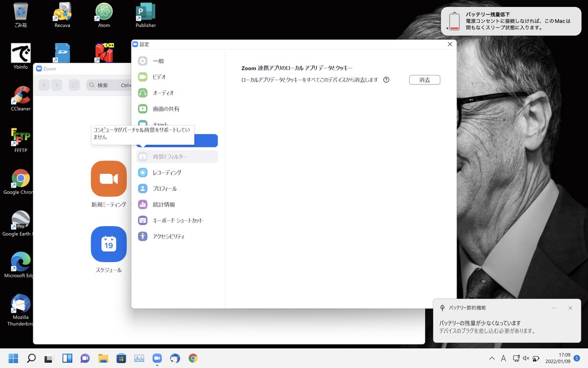Click the back arrow in Zoom main window
This screenshot has width=588, height=368.
[x=44, y=85]
